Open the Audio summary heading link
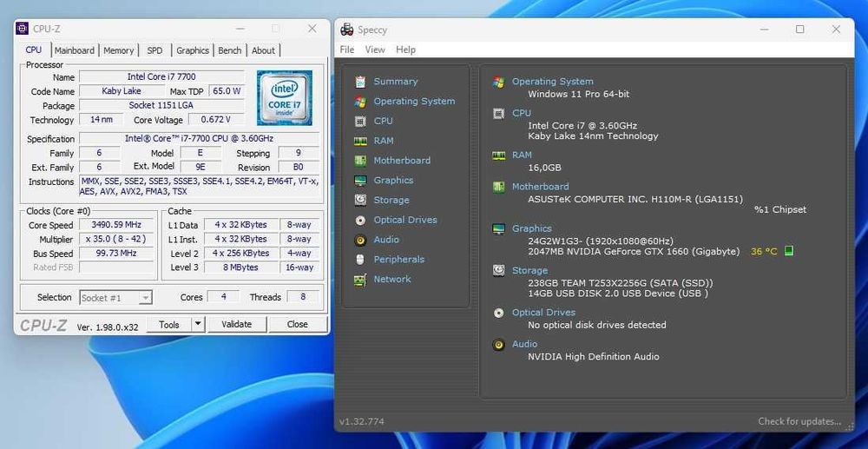 [525, 344]
